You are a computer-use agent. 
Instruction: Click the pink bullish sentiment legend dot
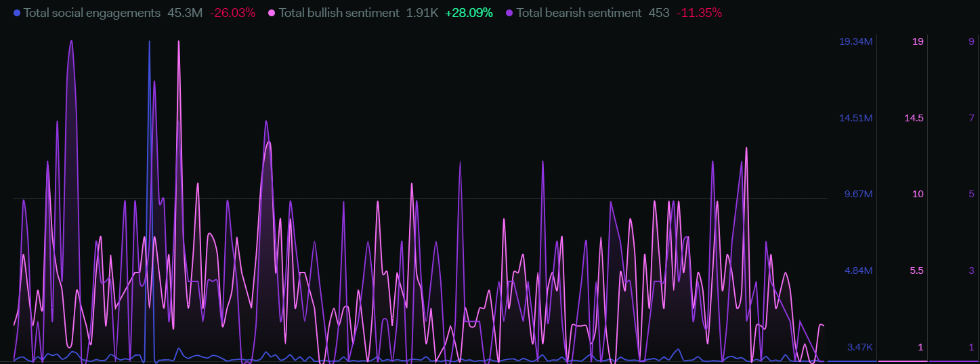(272, 13)
